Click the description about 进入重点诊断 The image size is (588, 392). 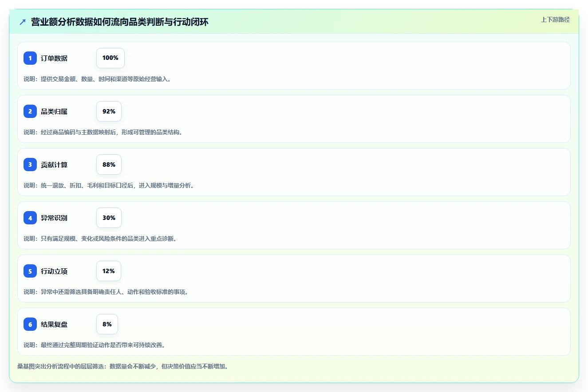(x=100, y=239)
